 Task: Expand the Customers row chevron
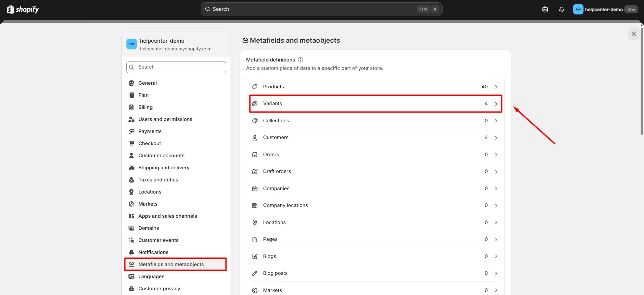496,138
